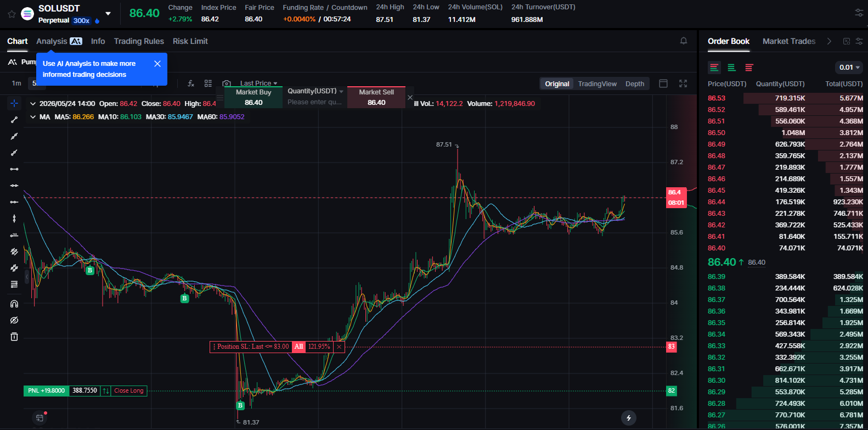Viewport: 868px width, 430px height.
Task: Open the 0.01 price precision dropdown
Action: 849,68
